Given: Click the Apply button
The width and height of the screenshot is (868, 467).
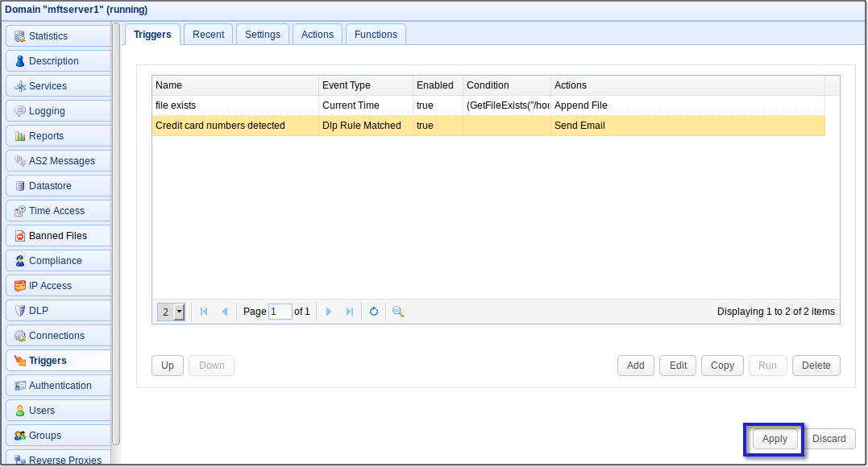Looking at the screenshot, I should pos(775,439).
